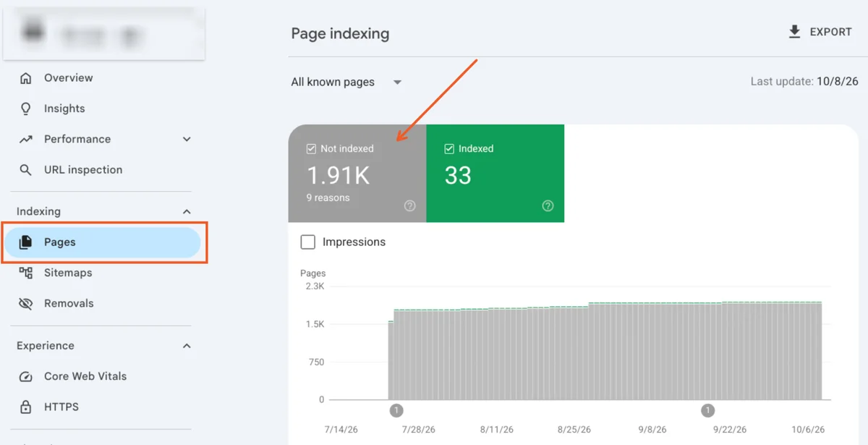The width and height of the screenshot is (868, 445).
Task: Click the chart annotation marker near 7/28/26
Action: 396,410
